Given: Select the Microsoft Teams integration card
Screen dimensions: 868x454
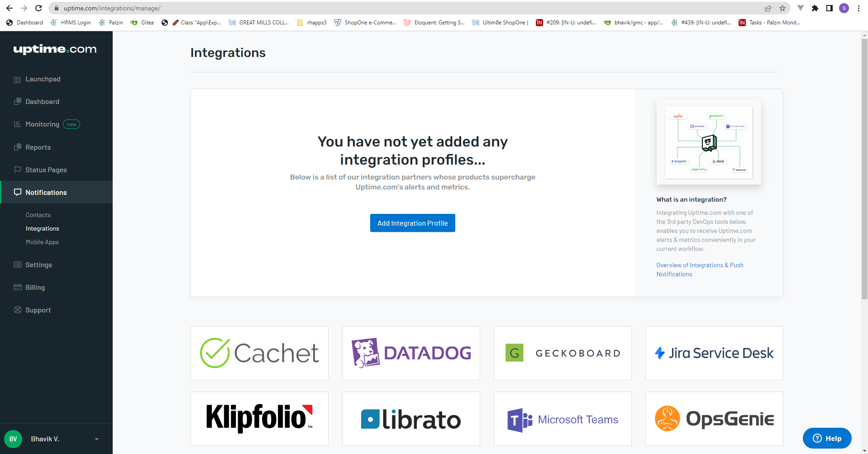Looking at the screenshot, I should (563, 419).
